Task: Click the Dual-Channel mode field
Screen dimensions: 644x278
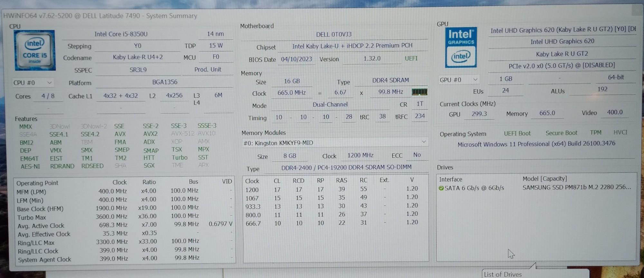Action: (x=330, y=104)
